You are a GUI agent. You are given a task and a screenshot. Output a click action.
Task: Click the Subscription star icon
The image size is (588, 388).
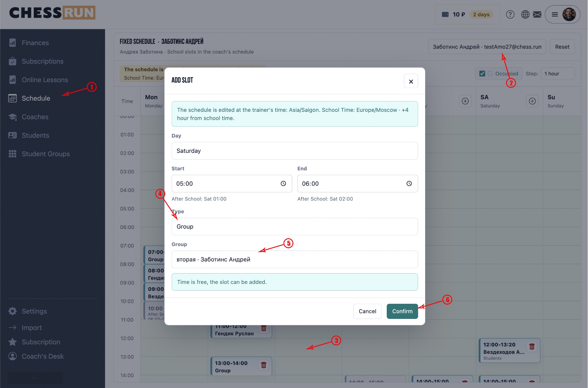13,342
